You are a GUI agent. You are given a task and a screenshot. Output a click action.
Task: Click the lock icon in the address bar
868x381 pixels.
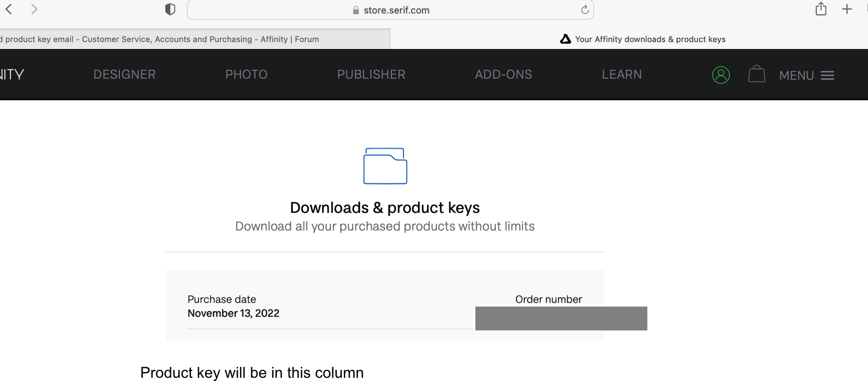click(356, 10)
